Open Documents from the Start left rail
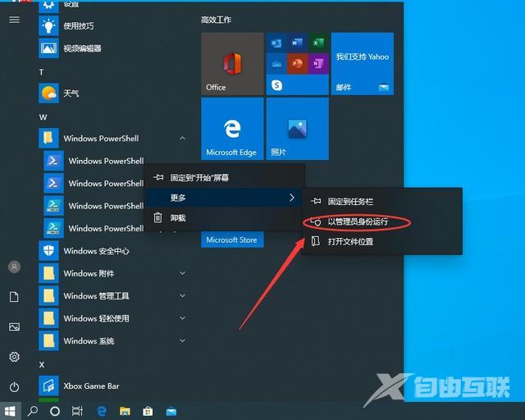The height and width of the screenshot is (420, 525). click(14, 297)
